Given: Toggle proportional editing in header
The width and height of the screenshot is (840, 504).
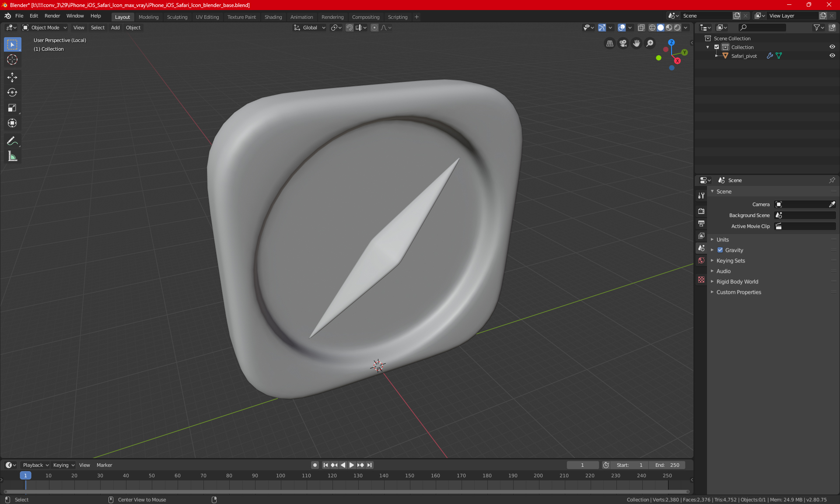Looking at the screenshot, I should coord(374,28).
